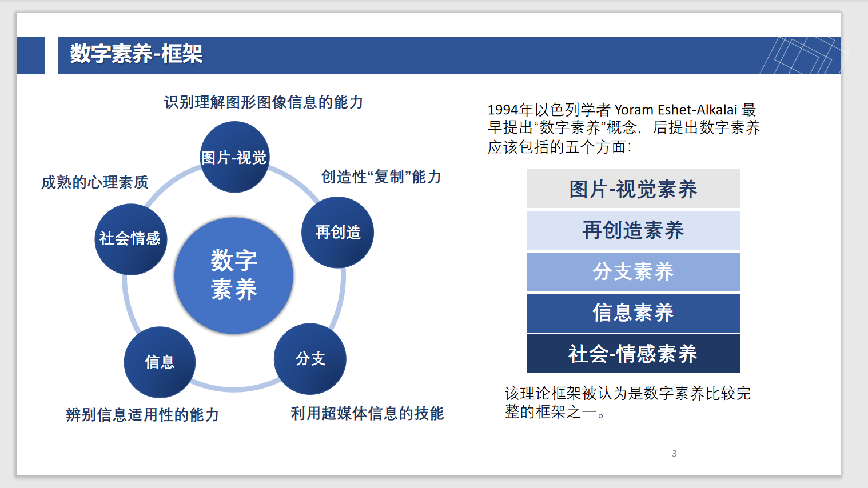Click the 分支 circle at bottom right
The image size is (868, 488).
[x=310, y=359]
